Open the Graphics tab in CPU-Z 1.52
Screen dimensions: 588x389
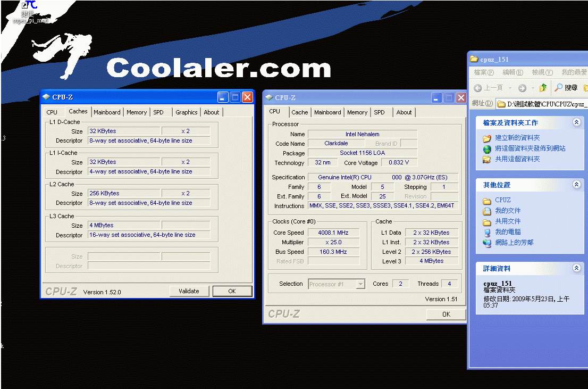pos(187,112)
